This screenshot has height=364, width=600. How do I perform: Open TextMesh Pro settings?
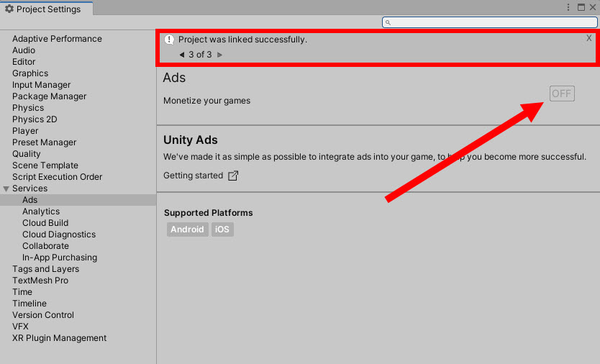point(40,280)
